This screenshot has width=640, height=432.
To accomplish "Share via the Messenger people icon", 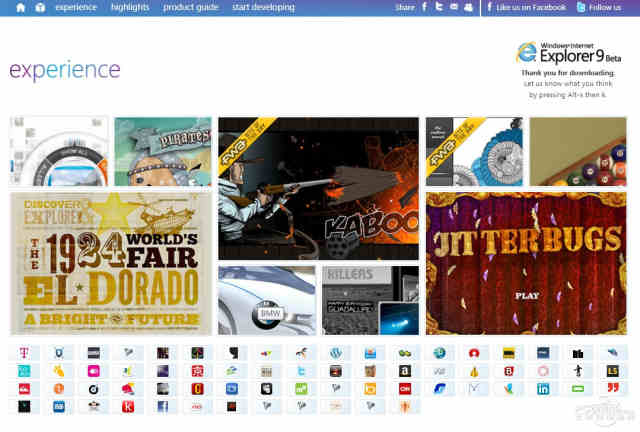I will (x=469, y=7).
